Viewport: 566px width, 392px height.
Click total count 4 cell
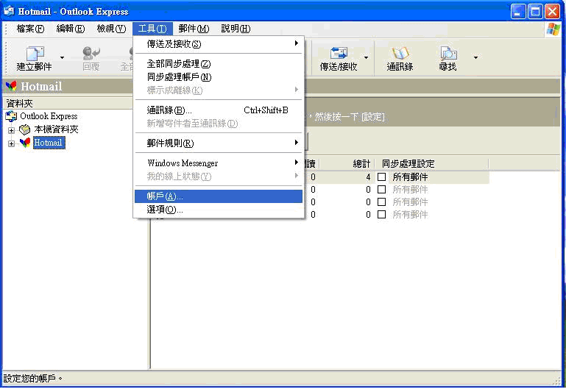(368, 177)
